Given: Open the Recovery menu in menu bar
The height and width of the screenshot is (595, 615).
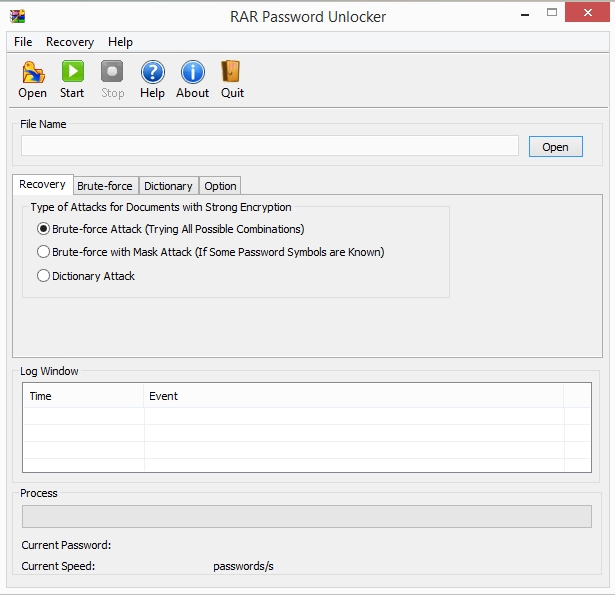Looking at the screenshot, I should [70, 42].
